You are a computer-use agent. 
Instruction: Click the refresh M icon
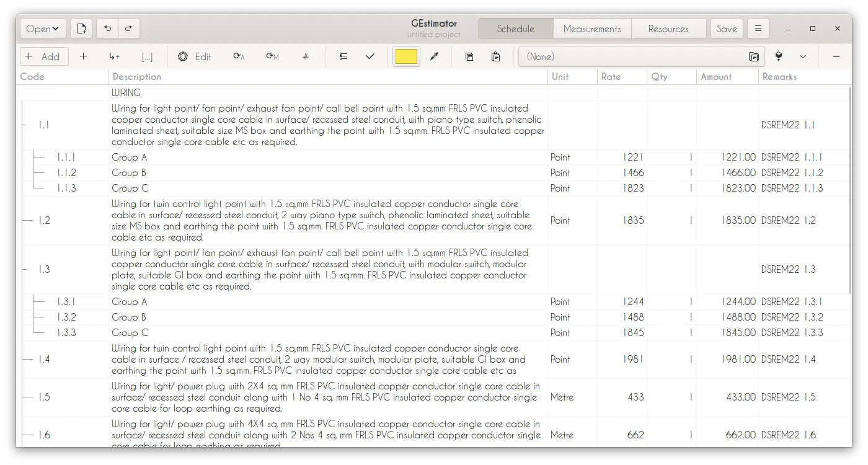272,56
